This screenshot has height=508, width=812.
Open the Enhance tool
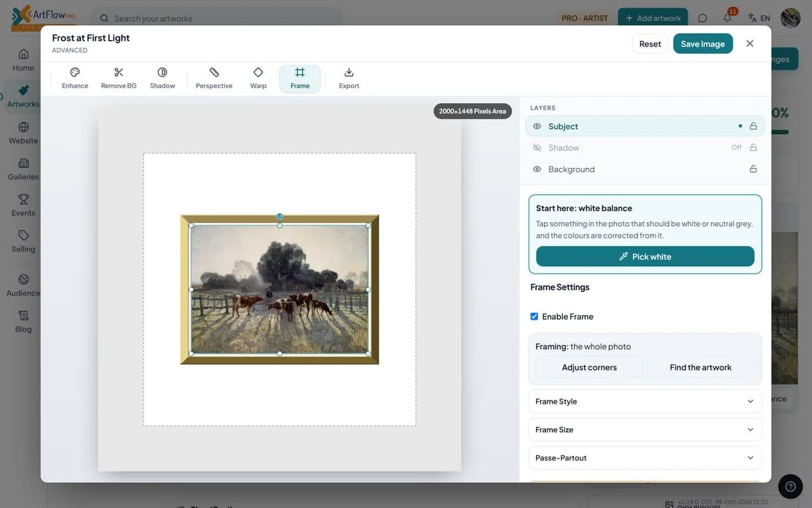(x=75, y=79)
